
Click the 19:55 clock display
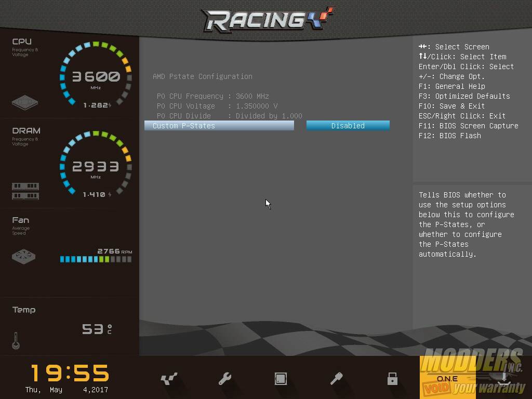[70, 373]
